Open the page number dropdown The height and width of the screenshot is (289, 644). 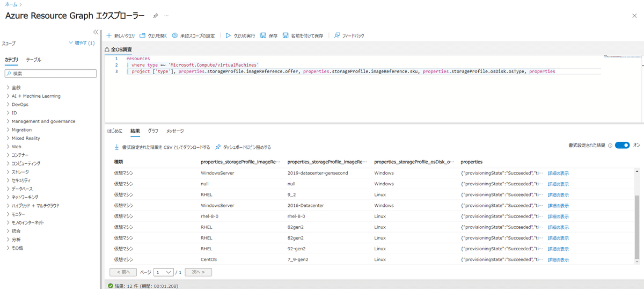click(x=163, y=272)
